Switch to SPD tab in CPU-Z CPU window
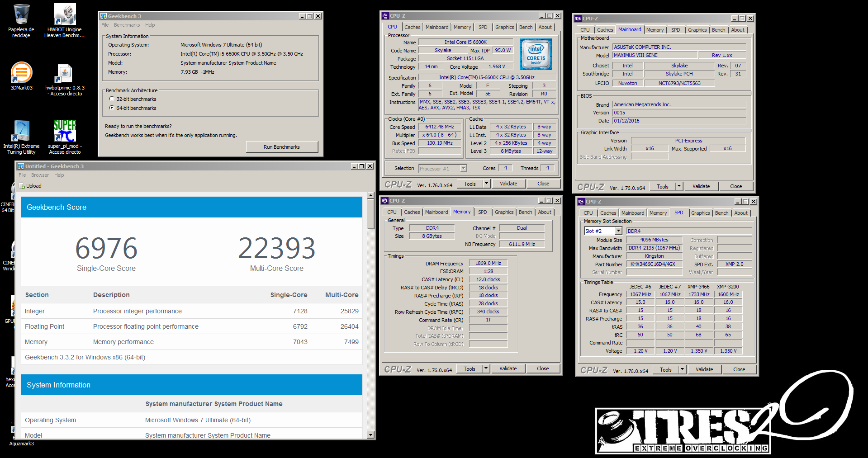The height and width of the screenshot is (458, 868). pos(483,27)
